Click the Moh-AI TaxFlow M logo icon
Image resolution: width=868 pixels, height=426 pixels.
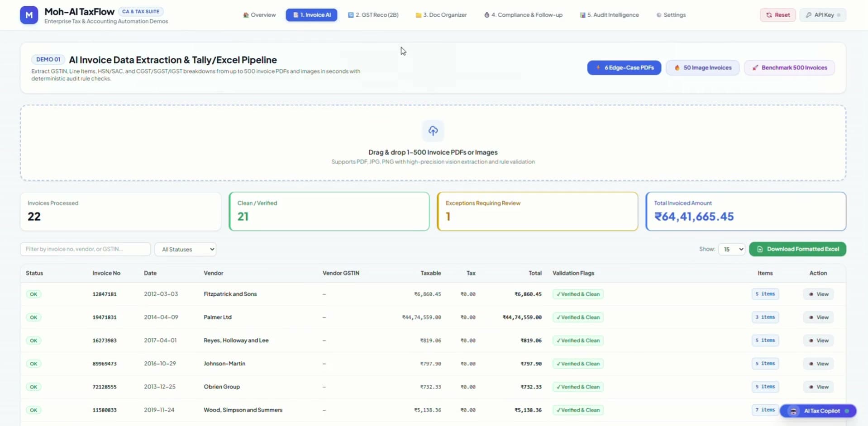click(x=29, y=15)
